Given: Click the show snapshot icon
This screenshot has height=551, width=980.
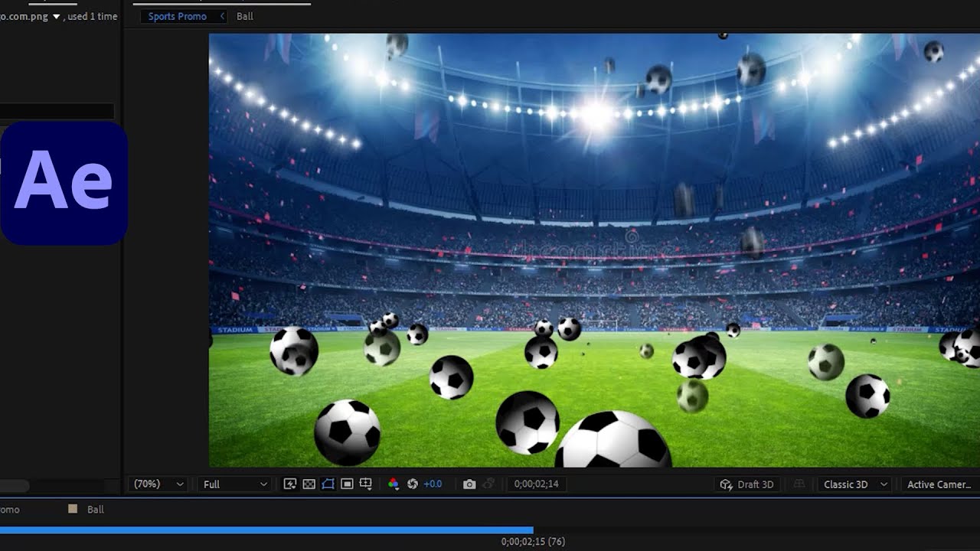Looking at the screenshot, I should pyautogui.click(x=488, y=484).
